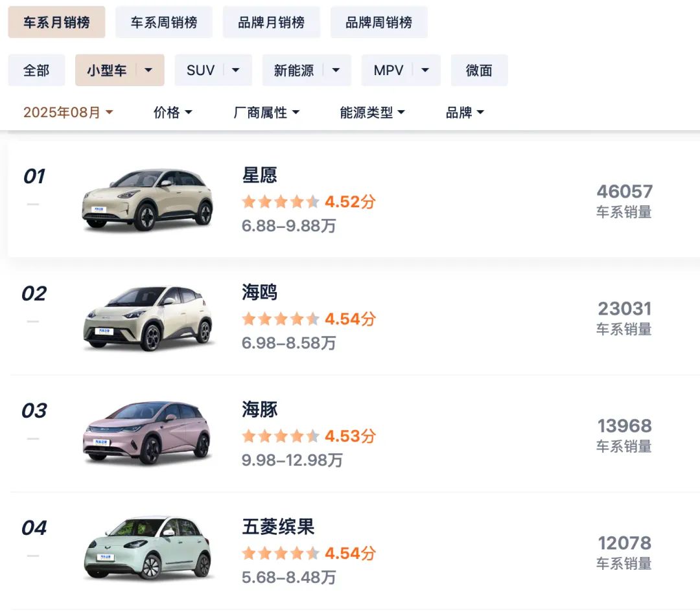Open the 海豚 model title link
700x612 pixels.
click(x=260, y=410)
